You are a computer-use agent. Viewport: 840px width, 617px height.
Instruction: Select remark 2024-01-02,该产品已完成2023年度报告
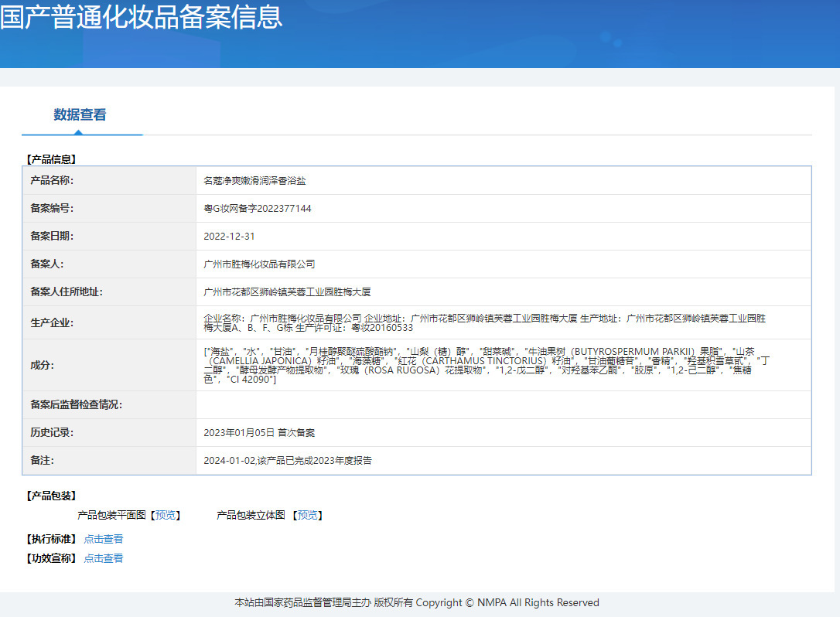click(x=288, y=461)
